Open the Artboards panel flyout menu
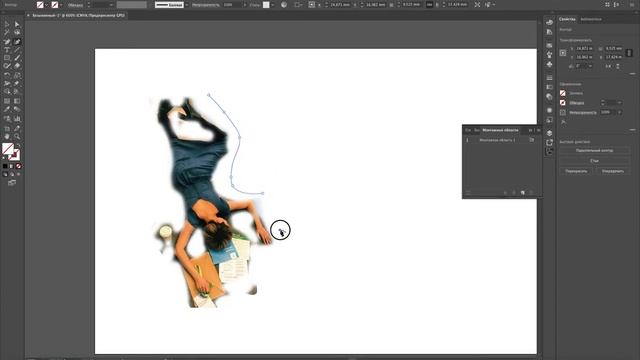 click(538, 130)
